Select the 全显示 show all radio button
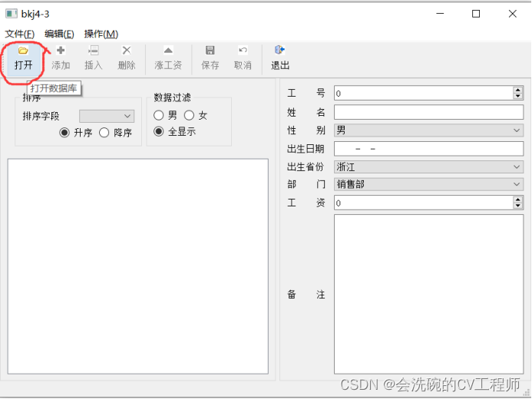This screenshot has width=532, height=399. click(x=158, y=131)
